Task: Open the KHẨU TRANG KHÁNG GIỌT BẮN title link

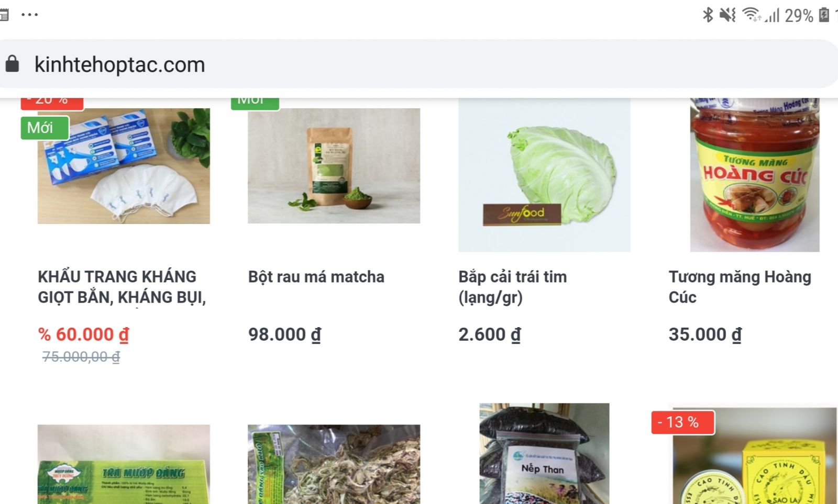Action: click(122, 287)
